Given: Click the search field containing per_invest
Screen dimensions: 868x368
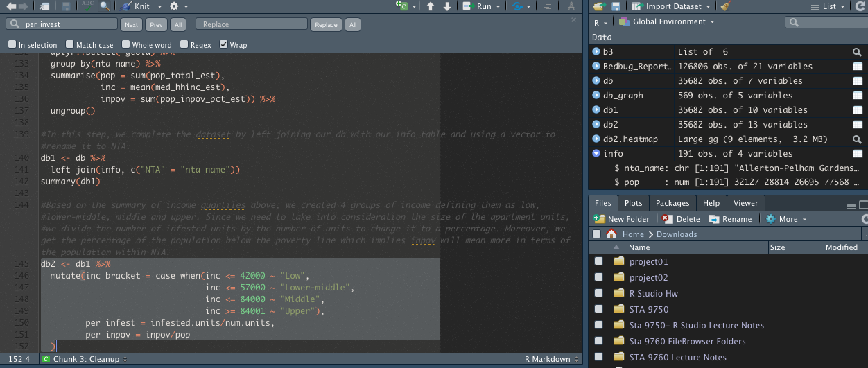Looking at the screenshot, I should click(x=62, y=24).
